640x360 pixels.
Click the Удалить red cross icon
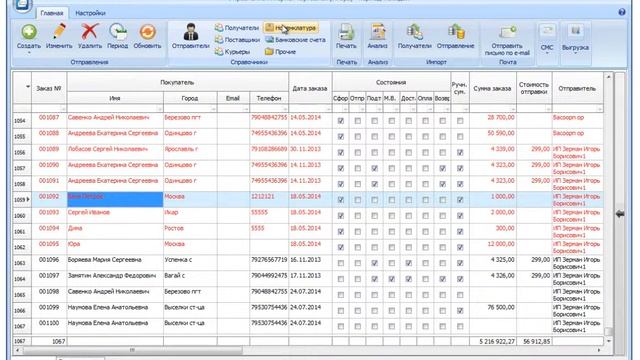[89, 32]
